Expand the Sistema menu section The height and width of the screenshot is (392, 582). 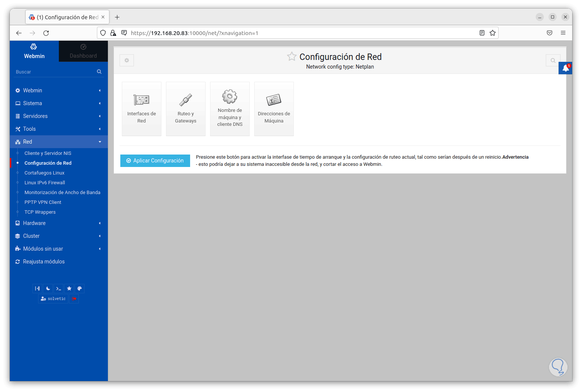click(x=59, y=103)
